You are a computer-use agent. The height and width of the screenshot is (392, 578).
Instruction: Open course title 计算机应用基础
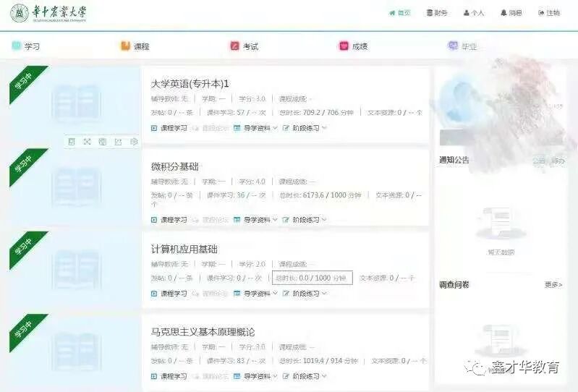pyautogui.click(x=184, y=250)
